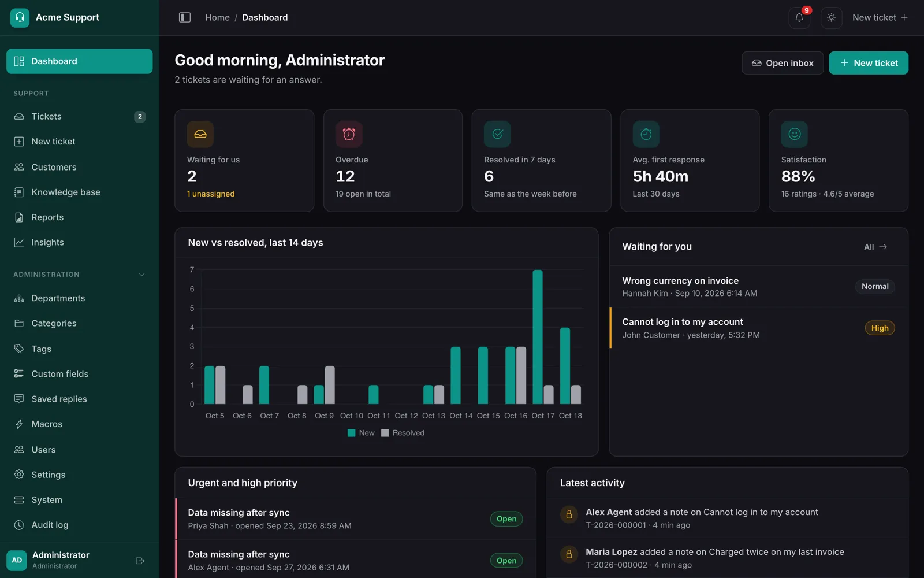
Task: Open the All link in Waiting for you
Action: click(875, 247)
